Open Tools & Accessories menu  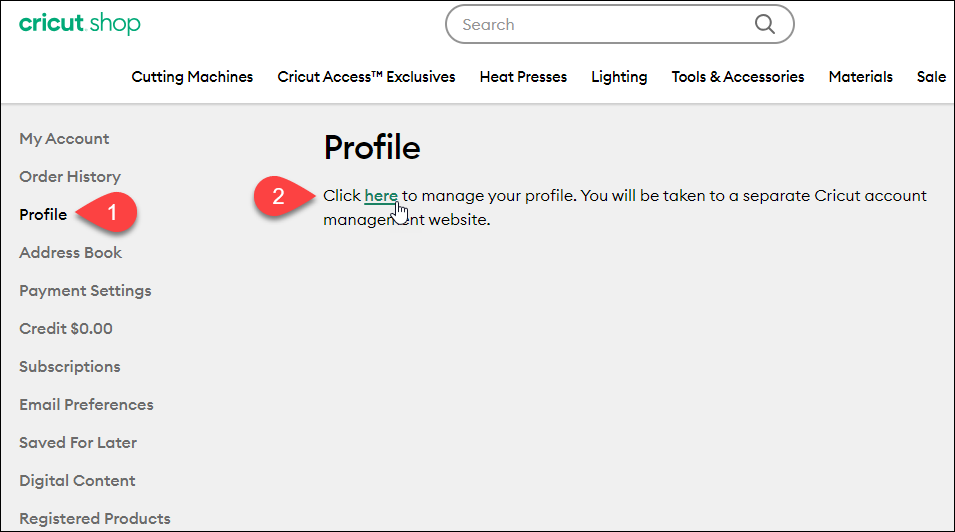(738, 77)
